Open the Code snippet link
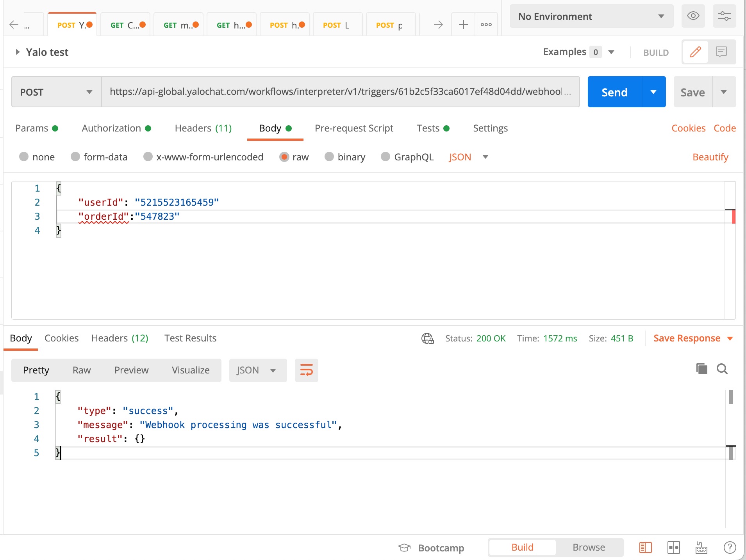The height and width of the screenshot is (560, 746). coord(725,128)
